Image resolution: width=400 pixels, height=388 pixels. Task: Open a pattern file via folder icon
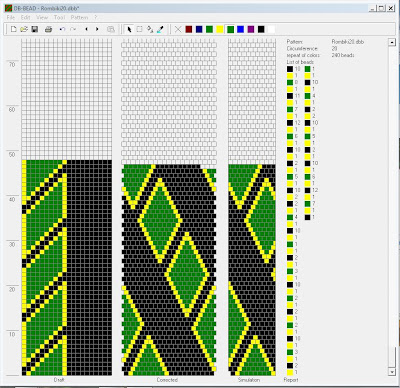(24, 29)
